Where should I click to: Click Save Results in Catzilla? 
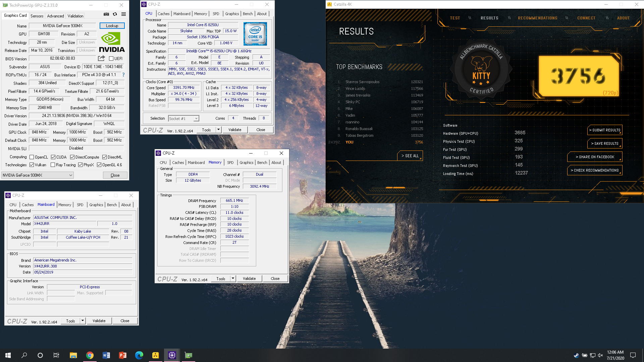coord(604,143)
